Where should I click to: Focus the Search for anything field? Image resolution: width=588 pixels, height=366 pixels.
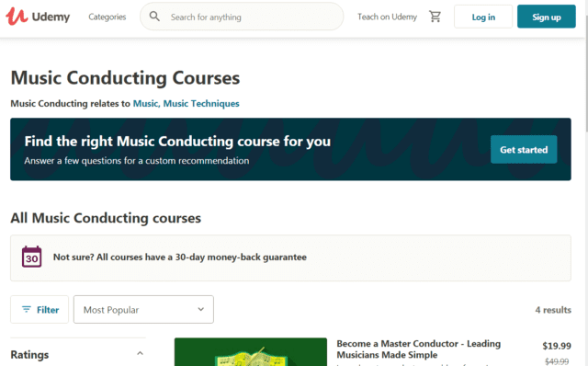(242, 17)
